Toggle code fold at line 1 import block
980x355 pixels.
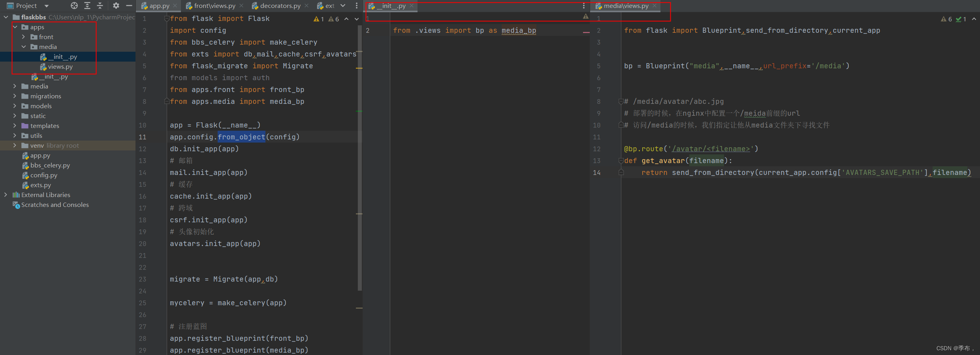[x=167, y=19]
